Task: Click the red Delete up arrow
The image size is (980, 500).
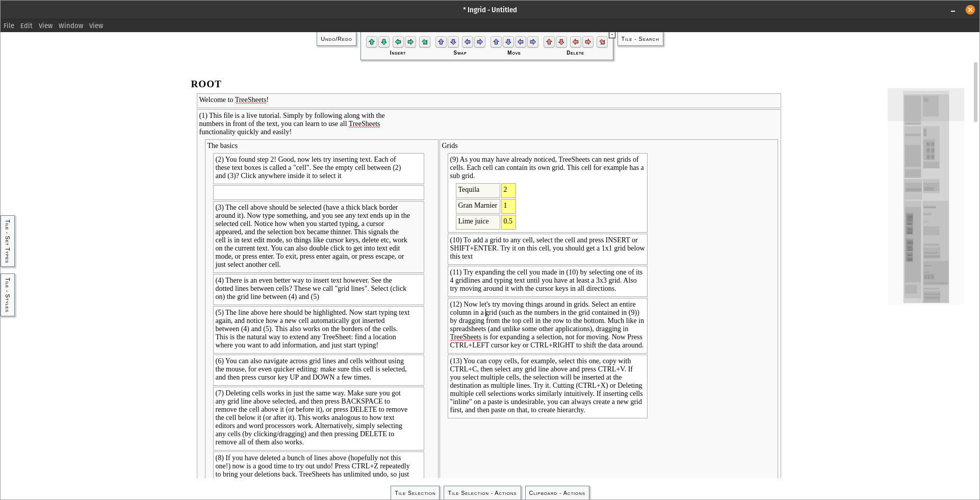Action: 549,42
